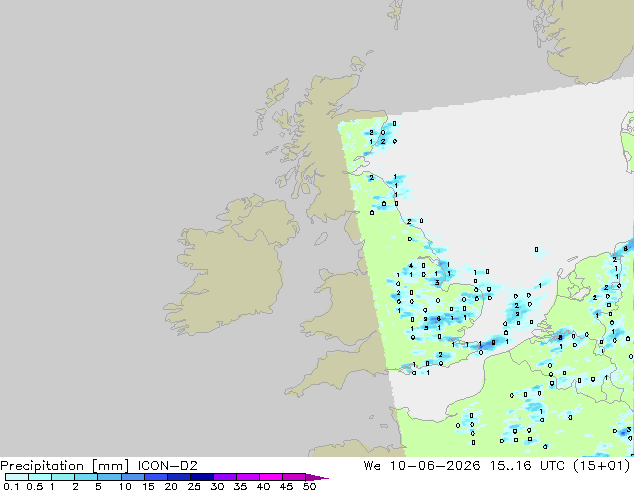Click the date 10-06-2026 text
The image size is (634, 490).
(435, 466)
